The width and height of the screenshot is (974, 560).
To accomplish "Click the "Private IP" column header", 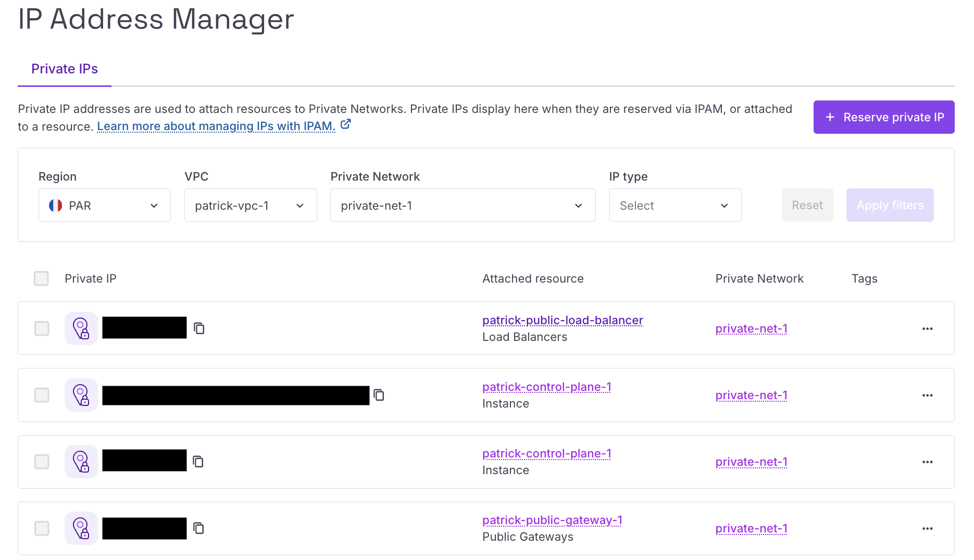I will click(x=91, y=278).
